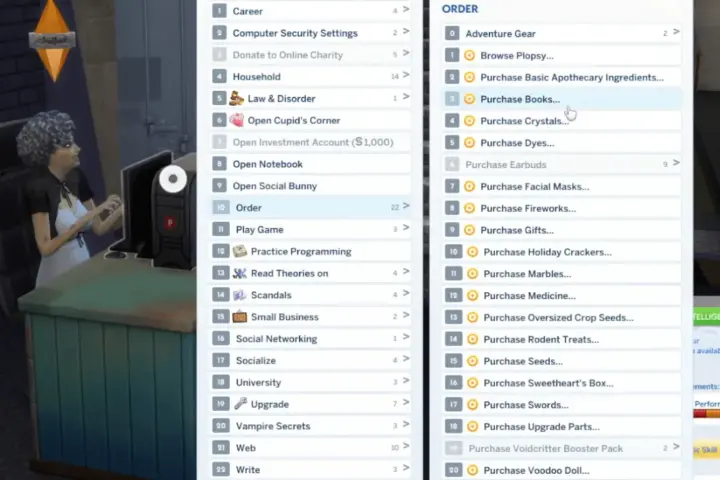Image resolution: width=720 pixels, height=480 pixels.
Task: Click the coin icon beside Purchase Medicine
Action: [x=472, y=295]
